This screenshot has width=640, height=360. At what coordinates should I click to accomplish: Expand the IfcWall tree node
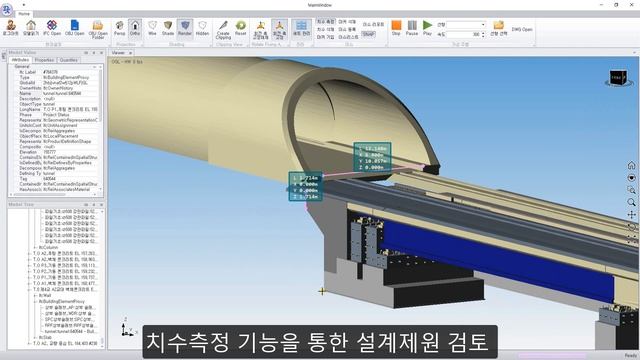click(x=35, y=295)
